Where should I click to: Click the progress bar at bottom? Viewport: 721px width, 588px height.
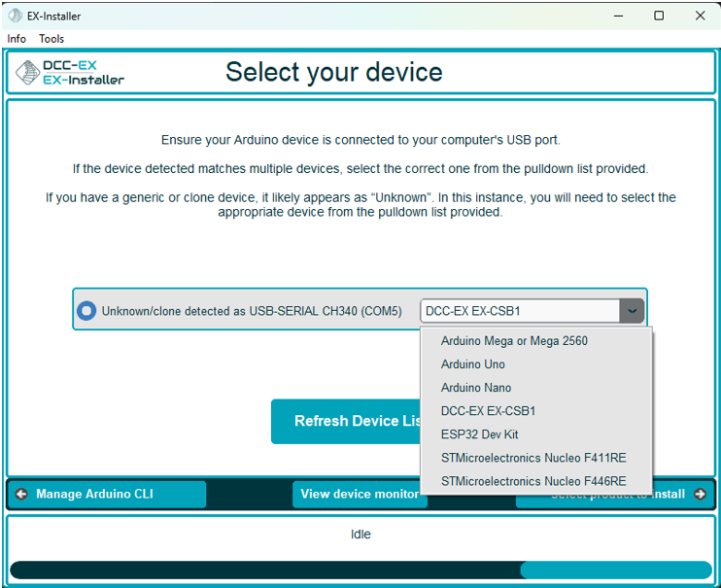point(360,570)
